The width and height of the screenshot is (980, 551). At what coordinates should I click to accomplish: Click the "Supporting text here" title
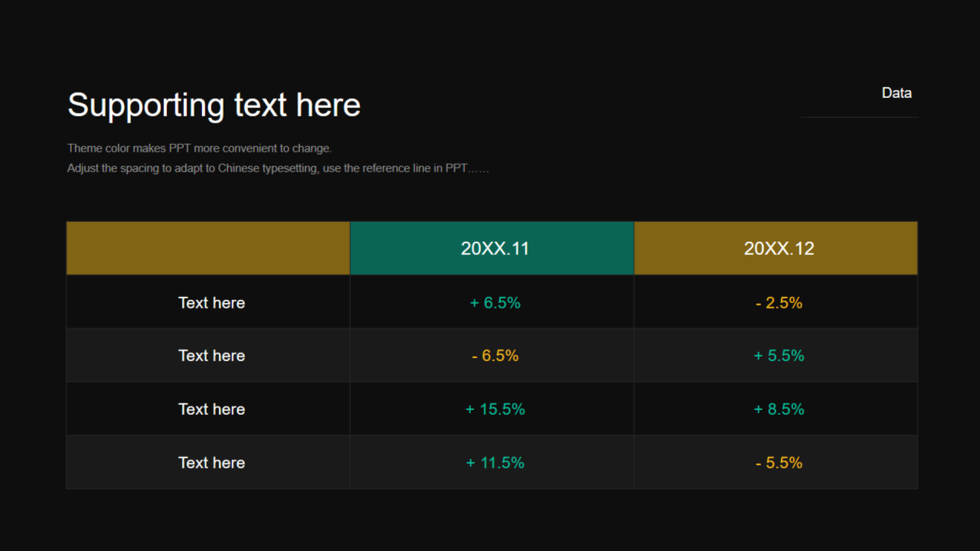[214, 105]
